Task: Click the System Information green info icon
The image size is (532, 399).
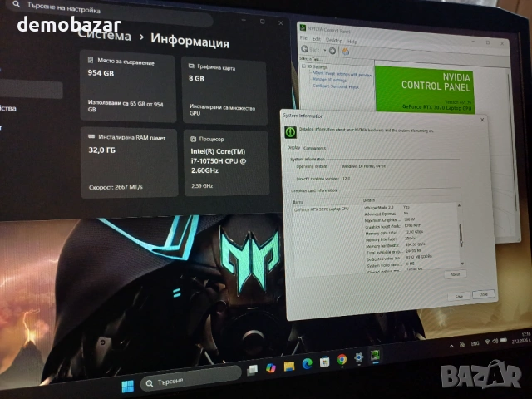Action: [290, 132]
